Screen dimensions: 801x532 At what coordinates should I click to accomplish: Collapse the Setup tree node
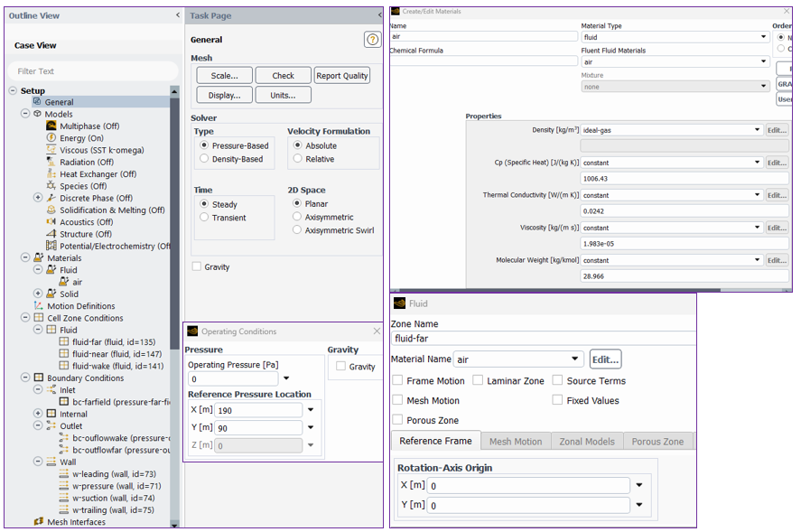click(13, 90)
